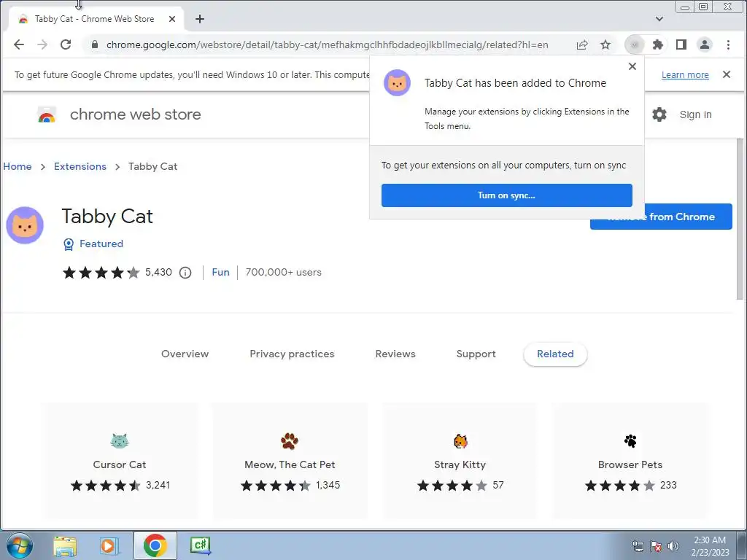Open the Browser Pets title

(x=630, y=464)
